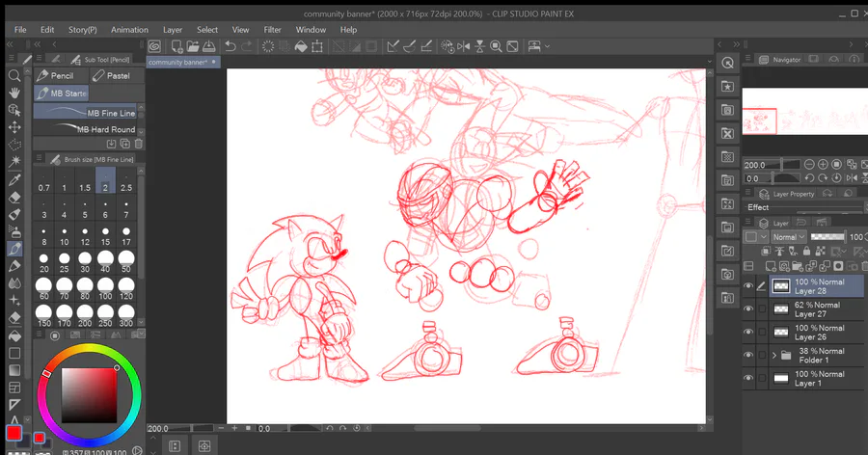Select the Pastel sub tool group
The image size is (868, 455).
(117, 76)
